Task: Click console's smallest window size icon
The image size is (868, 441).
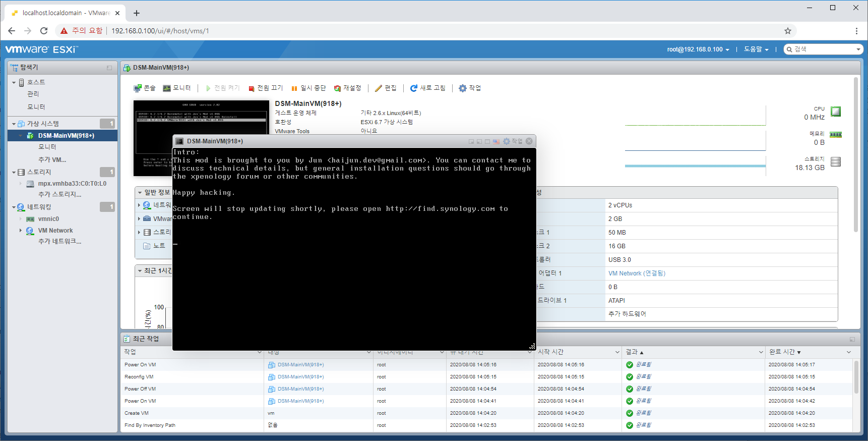Action: [471, 141]
